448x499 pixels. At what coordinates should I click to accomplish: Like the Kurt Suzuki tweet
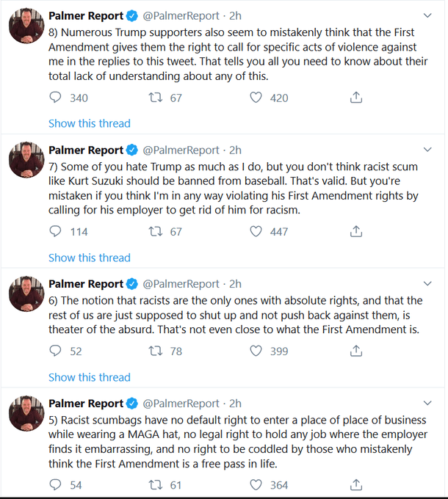tap(256, 232)
